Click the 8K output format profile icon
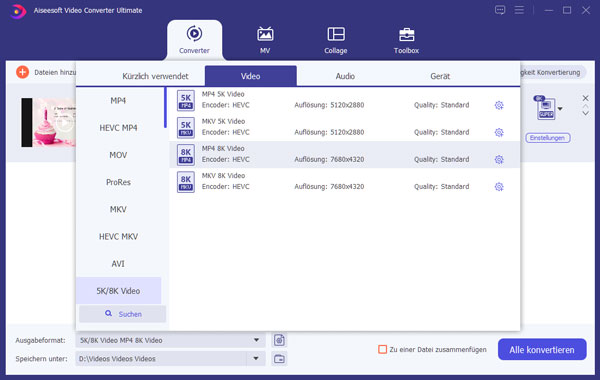This screenshot has height=380, width=600. [545, 108]
